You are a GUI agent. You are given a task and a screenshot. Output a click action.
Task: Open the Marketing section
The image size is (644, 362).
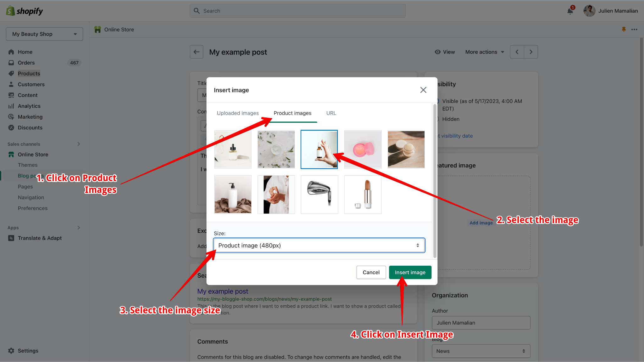[30, 116]
